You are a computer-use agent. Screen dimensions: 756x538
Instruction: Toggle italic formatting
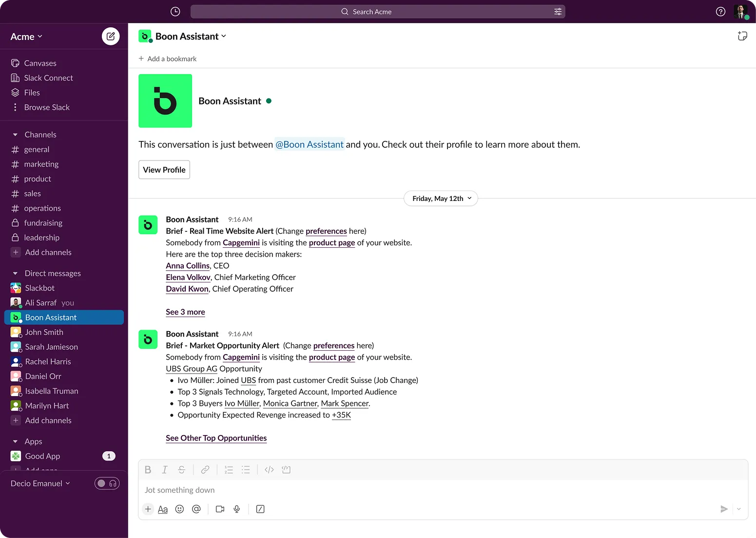165,470
